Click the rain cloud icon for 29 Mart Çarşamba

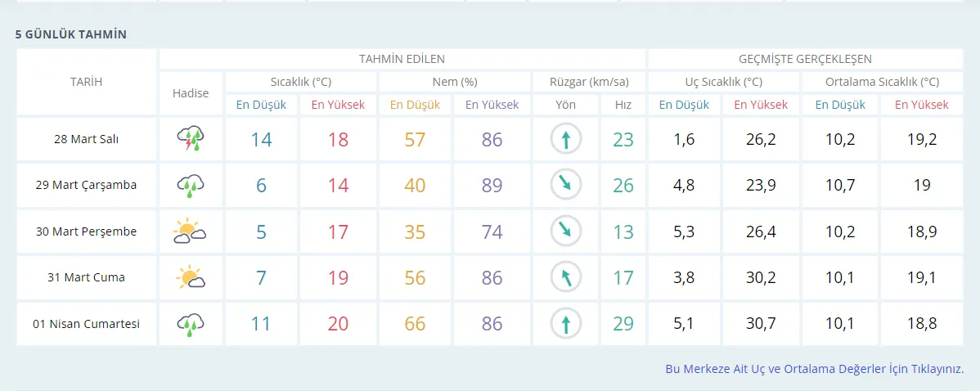click(x=190, y=186)
